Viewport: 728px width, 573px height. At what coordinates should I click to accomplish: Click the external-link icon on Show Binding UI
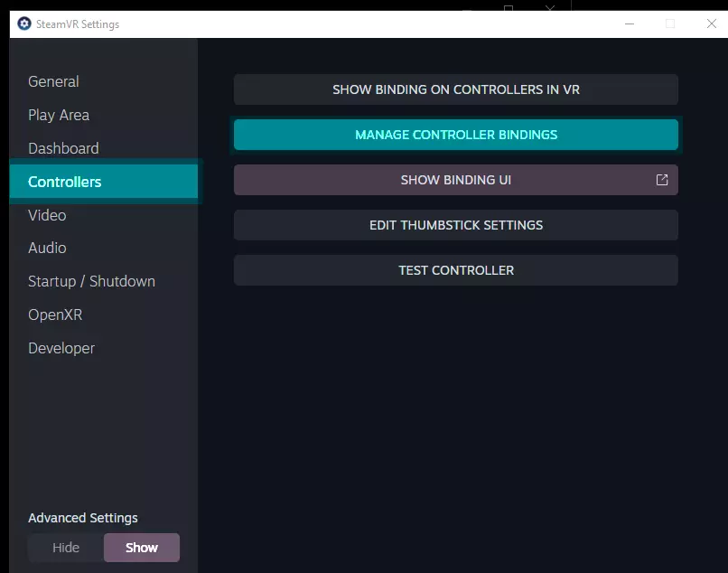pyautogui.click(x=662, y=180)
